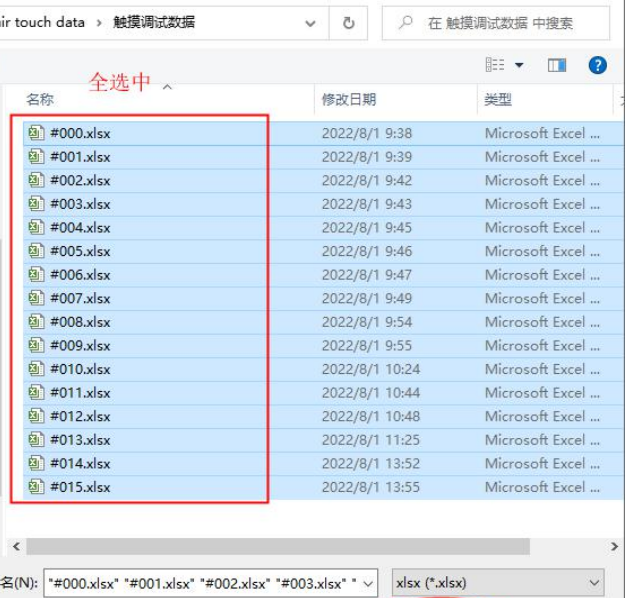The image size is (626, 598).
Task: Select file name #007.xlsx
Action: 80,298
